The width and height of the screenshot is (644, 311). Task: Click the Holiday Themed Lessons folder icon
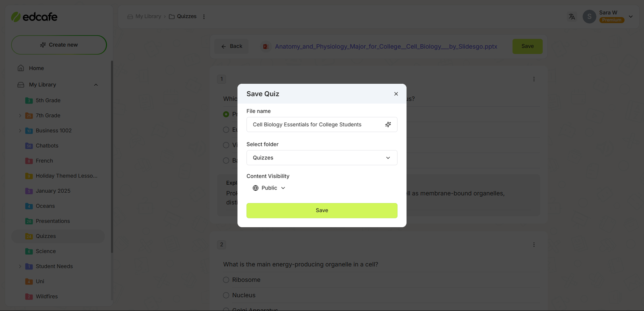(29, 176)
